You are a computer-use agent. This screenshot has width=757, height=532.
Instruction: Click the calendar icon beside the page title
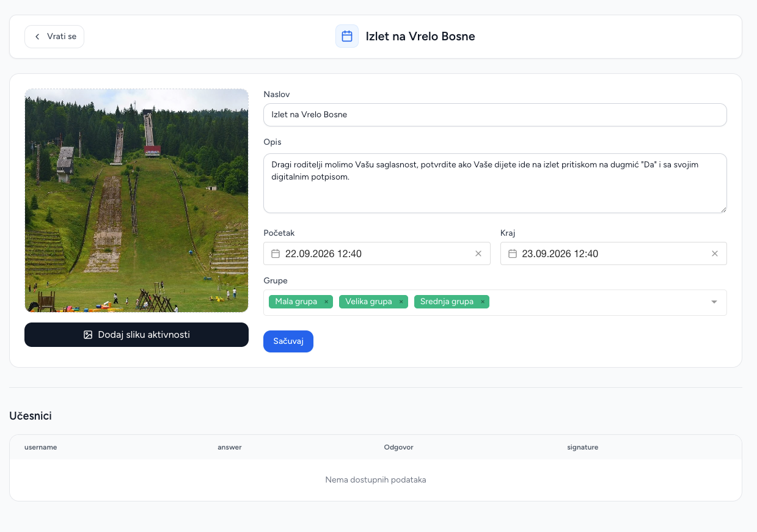(x=347, y=36)
